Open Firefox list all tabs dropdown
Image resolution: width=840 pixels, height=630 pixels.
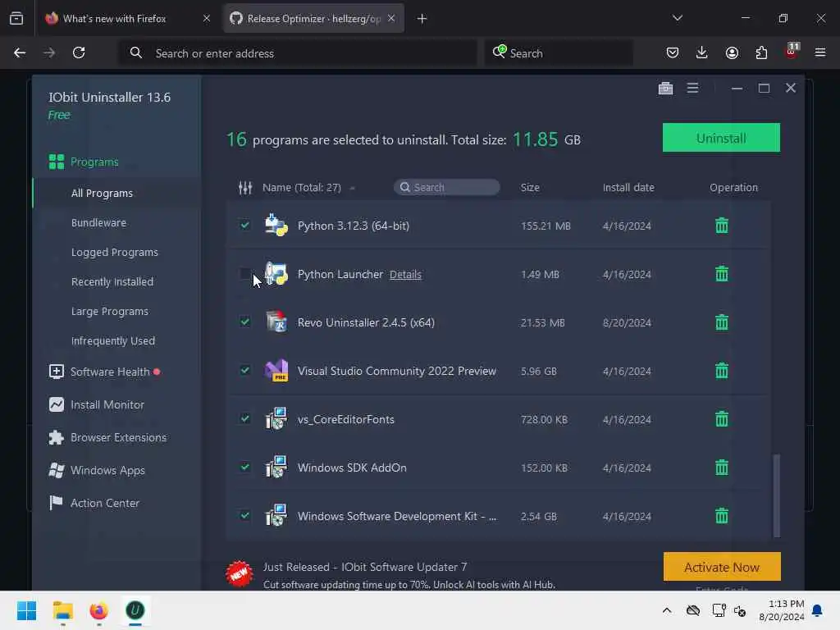[677, 18]
